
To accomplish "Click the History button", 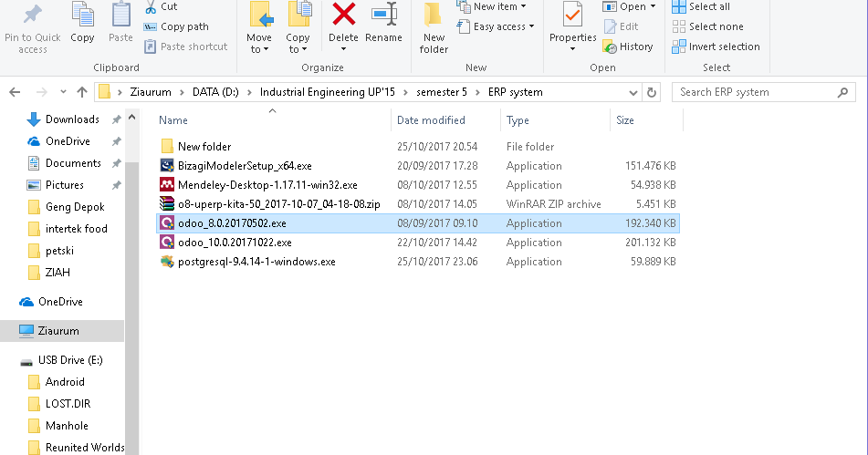I will tap(628, 47).
